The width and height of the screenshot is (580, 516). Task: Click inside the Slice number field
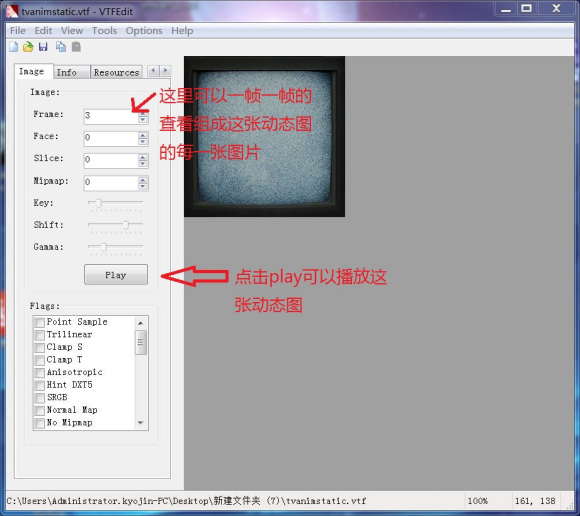[111, 161]
